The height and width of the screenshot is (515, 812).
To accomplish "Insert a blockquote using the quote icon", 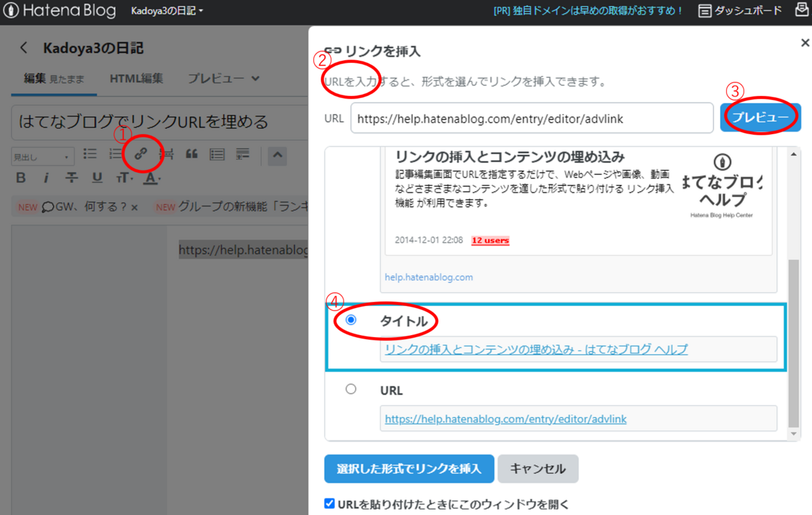I will coord(191,154).
